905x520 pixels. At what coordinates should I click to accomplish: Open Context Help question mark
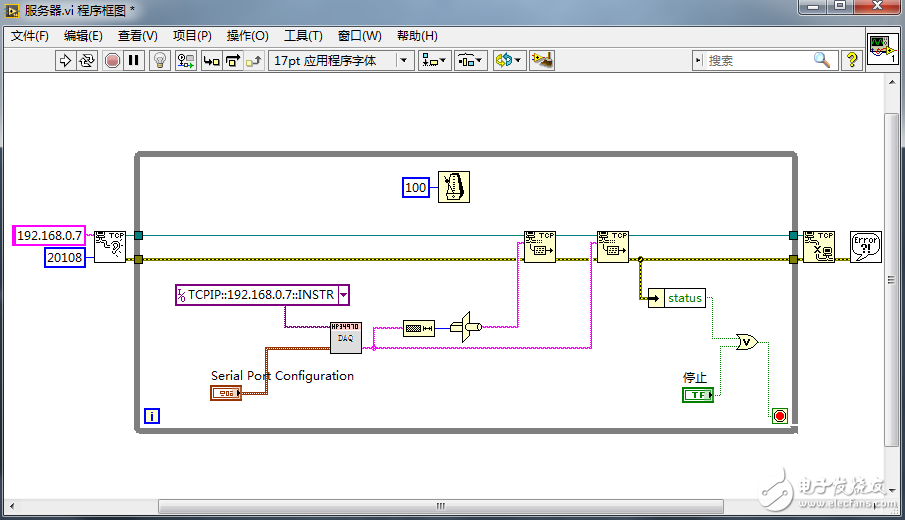pos(851,60)
